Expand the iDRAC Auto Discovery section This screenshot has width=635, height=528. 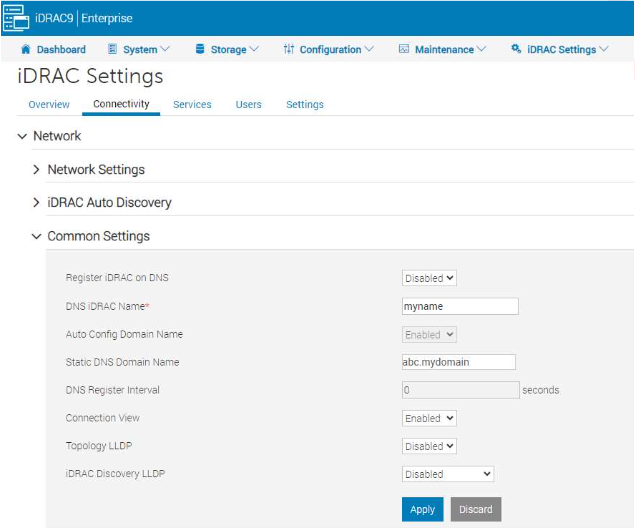click(37, 203)
